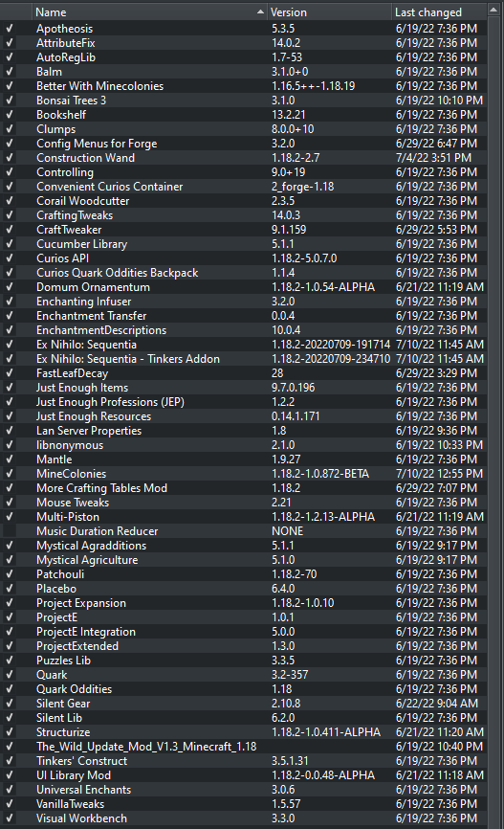Uncheck the Patchouli mod

pyautogui.click(x=9, y=574)
